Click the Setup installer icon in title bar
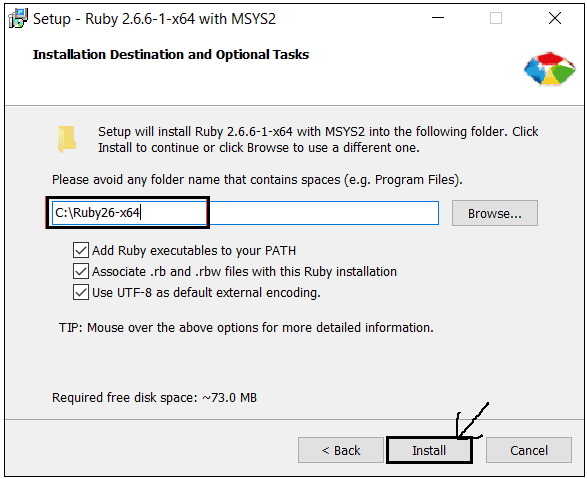The image size is (587, 479). [18, 18]
